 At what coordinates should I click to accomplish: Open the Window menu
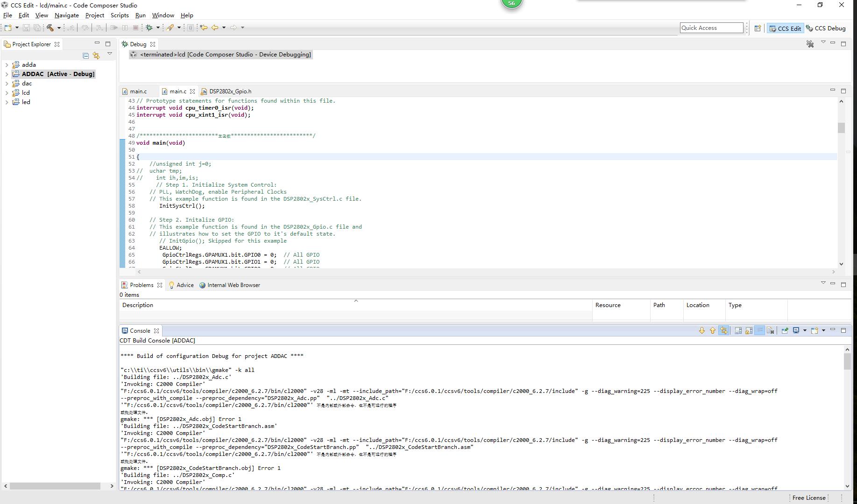pos(163,15)
